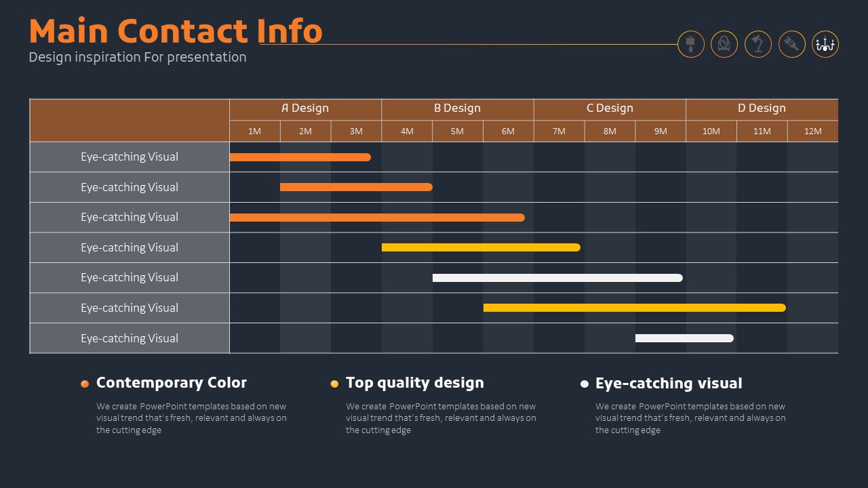Click the '5M' month cell
Image resolution: width=868 pixels, height=488 pixels.
[458, 131]
